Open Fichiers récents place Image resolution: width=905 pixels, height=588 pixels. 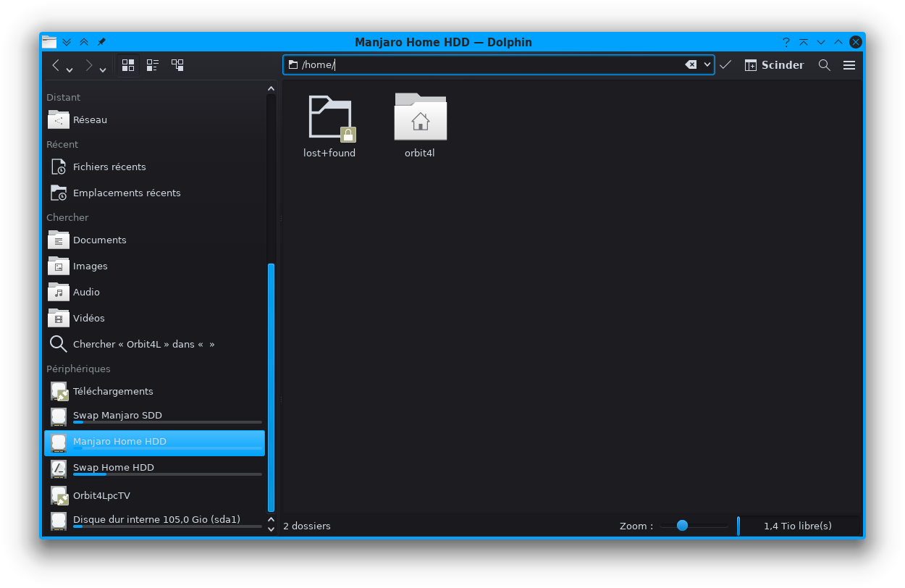[x=154, y=167]
